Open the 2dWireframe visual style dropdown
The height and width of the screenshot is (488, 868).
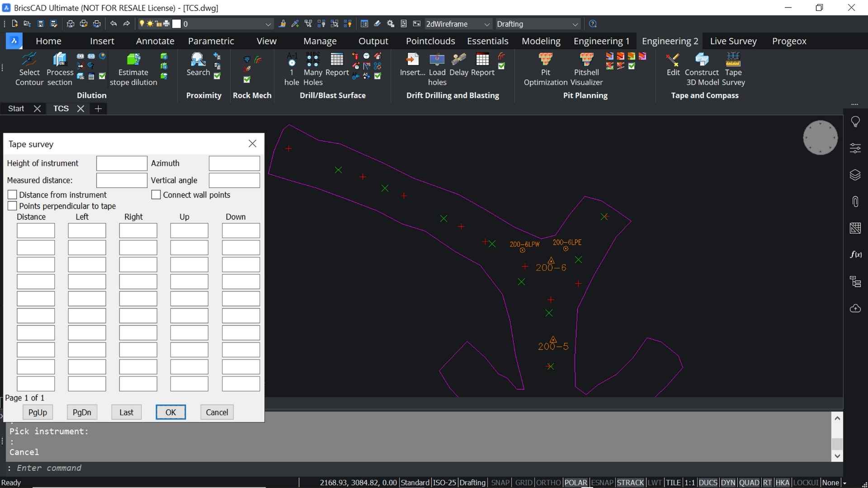click(x=486, y=24)
